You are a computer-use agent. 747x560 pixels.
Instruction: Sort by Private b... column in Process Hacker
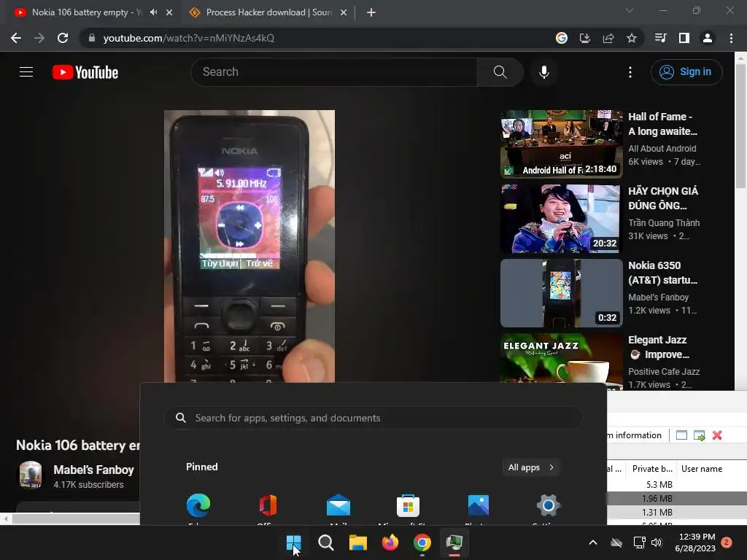(x=651, y=469)
